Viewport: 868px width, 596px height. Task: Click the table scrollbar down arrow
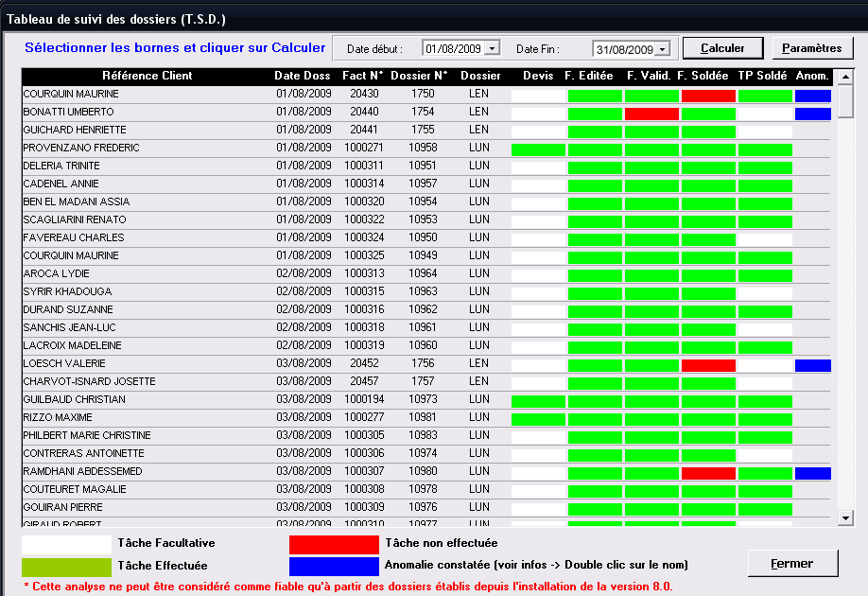[x=844, y=518]
